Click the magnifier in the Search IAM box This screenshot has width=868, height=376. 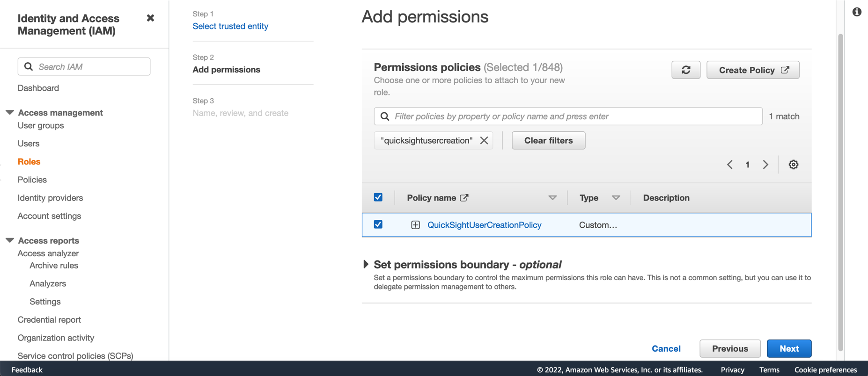point(28,66)
